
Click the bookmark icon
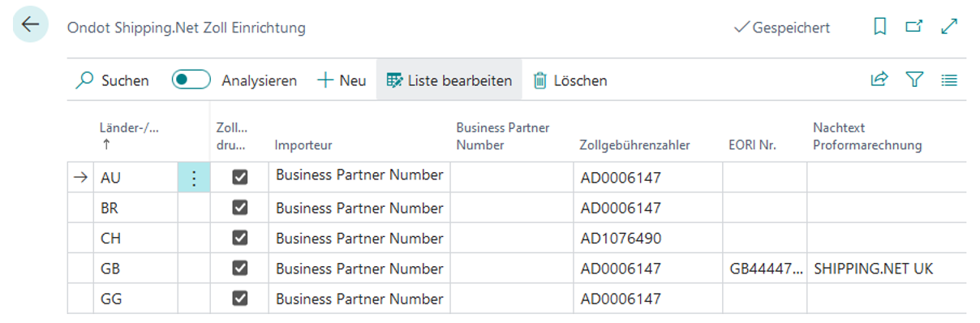[x=880, y=28]
